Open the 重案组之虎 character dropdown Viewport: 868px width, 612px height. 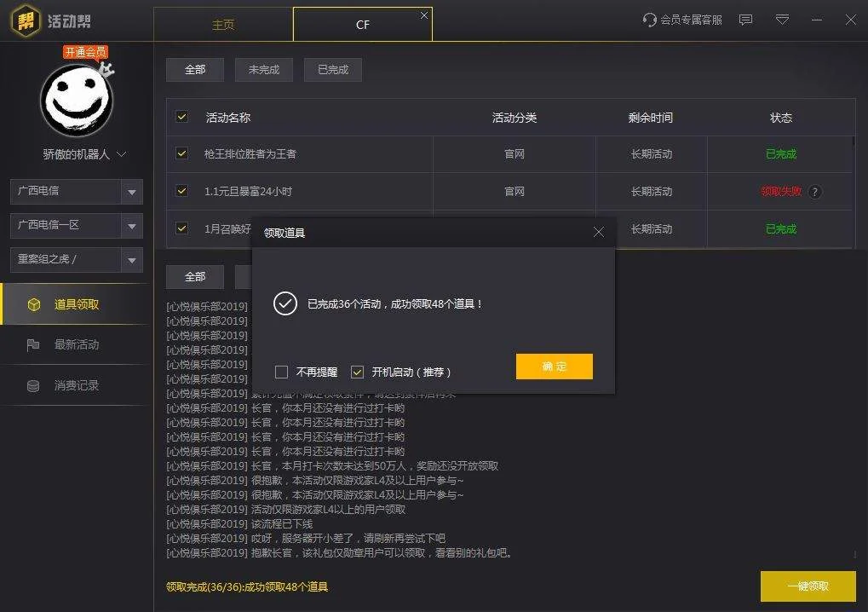pyautogui.click(x=77, y=260)
